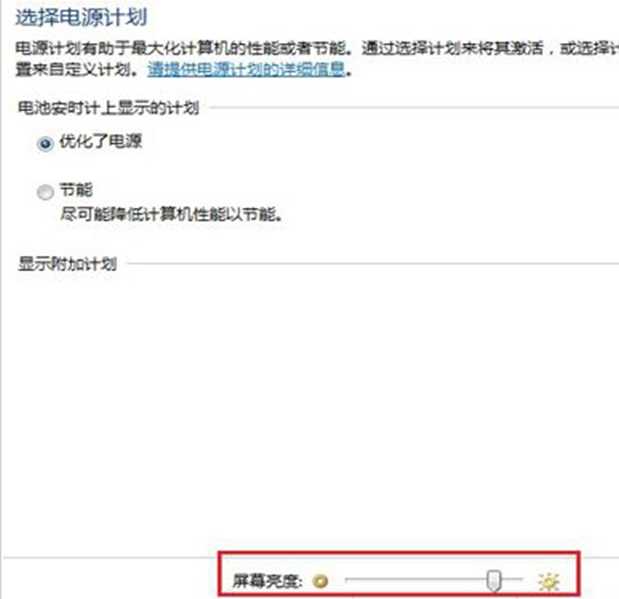This screenshot has width=619, height=599.
Task: Click the 尽可能降低计算机性能以节能 description
Action: 172,215
